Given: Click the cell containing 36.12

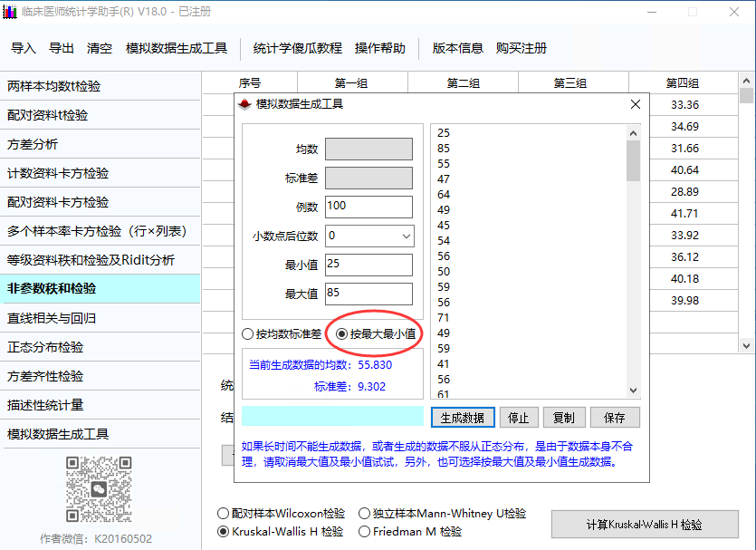Looking at the screenshot, I should (x=684, y=257).
